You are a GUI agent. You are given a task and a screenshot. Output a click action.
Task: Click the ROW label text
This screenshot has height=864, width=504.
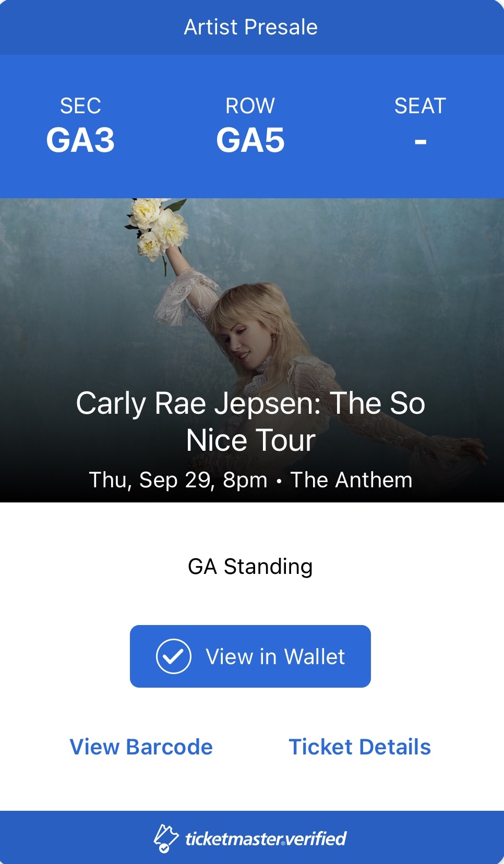pyautogui.click(x=250, y=106)
